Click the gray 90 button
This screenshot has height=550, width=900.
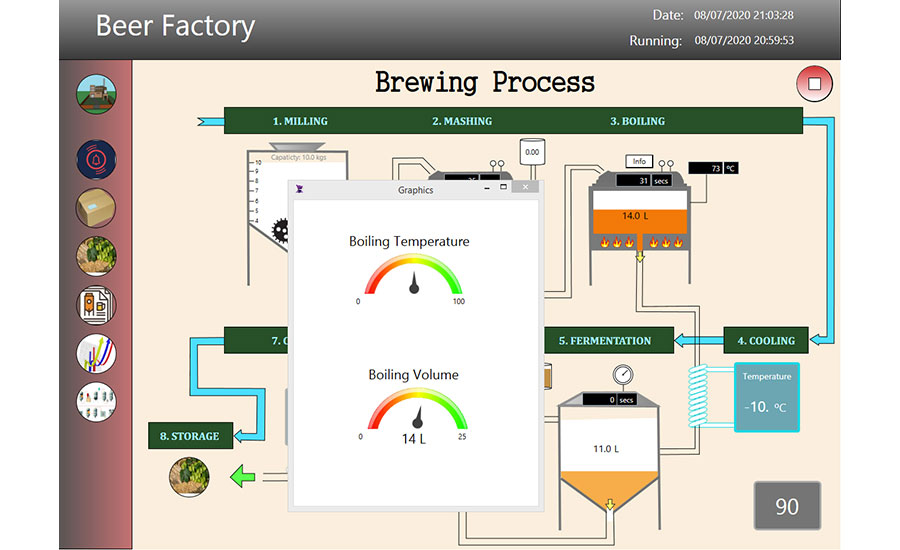(787, 506)
